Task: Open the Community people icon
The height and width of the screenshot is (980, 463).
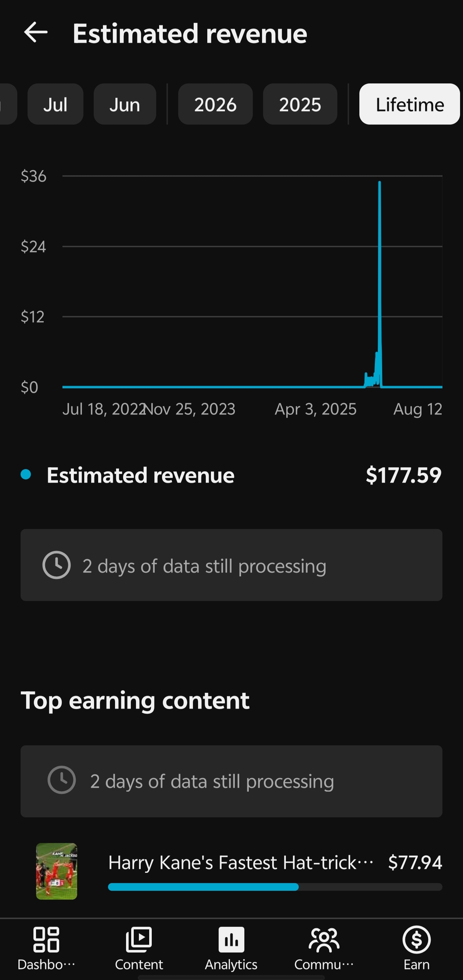Action: tap(324, 939)
